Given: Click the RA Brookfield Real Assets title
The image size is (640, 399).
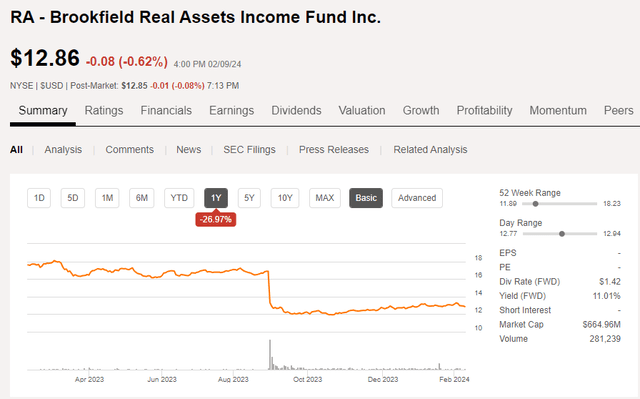Looking at the screenshot, I should (x=195, y=17).
